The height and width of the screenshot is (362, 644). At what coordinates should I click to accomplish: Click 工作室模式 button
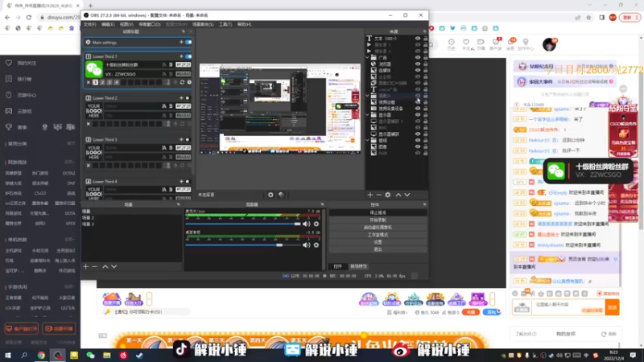point(378,235)
